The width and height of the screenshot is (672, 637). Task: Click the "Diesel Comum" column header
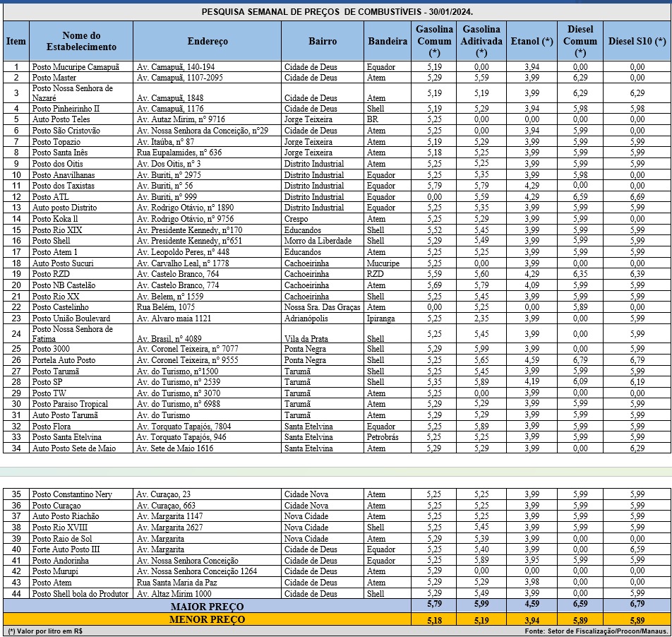pyautogui.click(x=580, y=41)
